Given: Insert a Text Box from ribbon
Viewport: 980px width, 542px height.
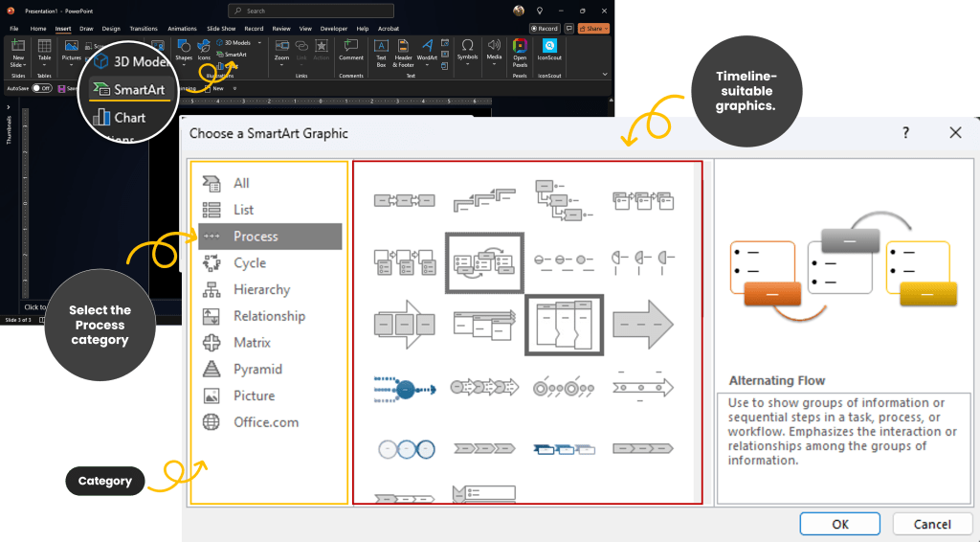Looking at the screenshot, I should click(x=381, y=50).
